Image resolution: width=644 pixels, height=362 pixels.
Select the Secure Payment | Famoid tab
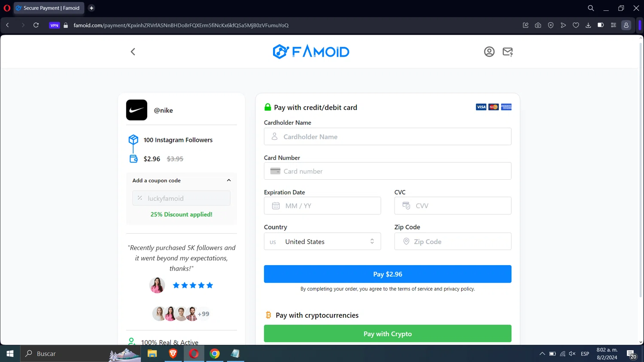click(x=49, y=8)
